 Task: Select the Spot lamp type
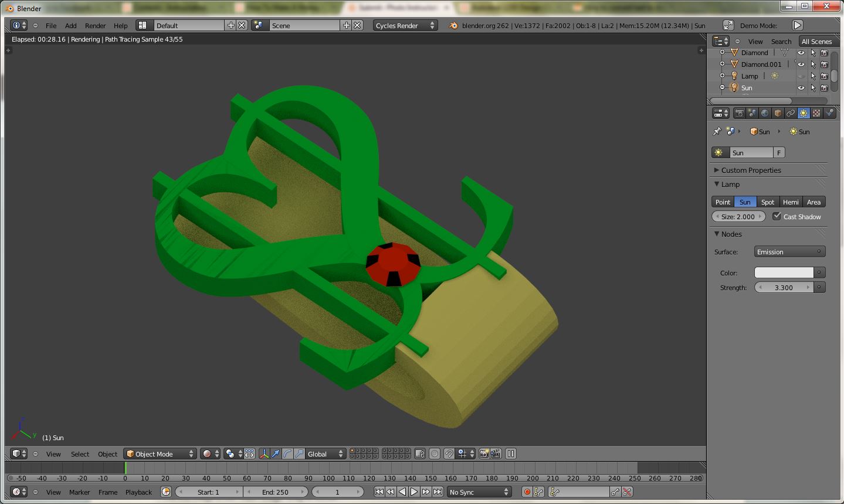click(768, 202)
